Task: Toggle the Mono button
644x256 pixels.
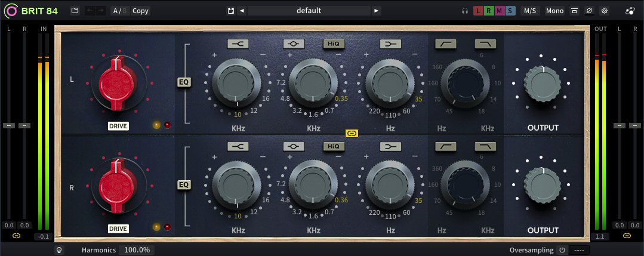Action: tap(554, 11)
